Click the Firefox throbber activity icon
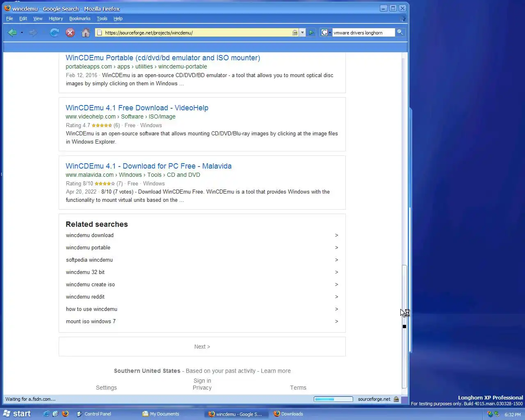The width and height of the screenshot is (525, 420). coord(403,18)
